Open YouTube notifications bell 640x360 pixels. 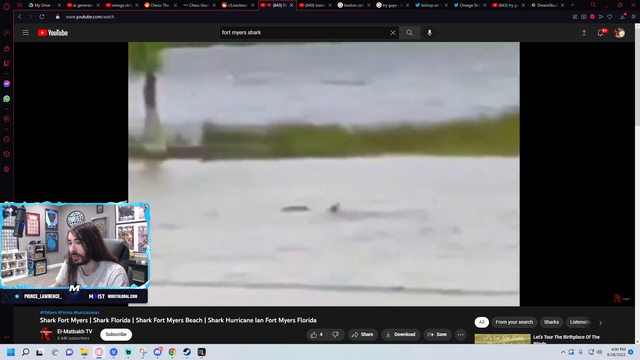point(601,33)
